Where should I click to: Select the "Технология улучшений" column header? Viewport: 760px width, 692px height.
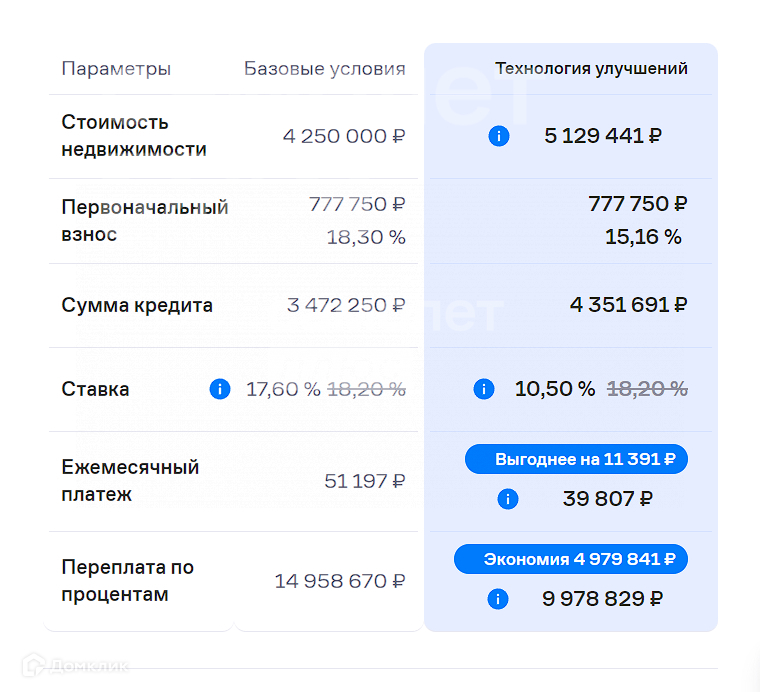[x=591, y=69]
